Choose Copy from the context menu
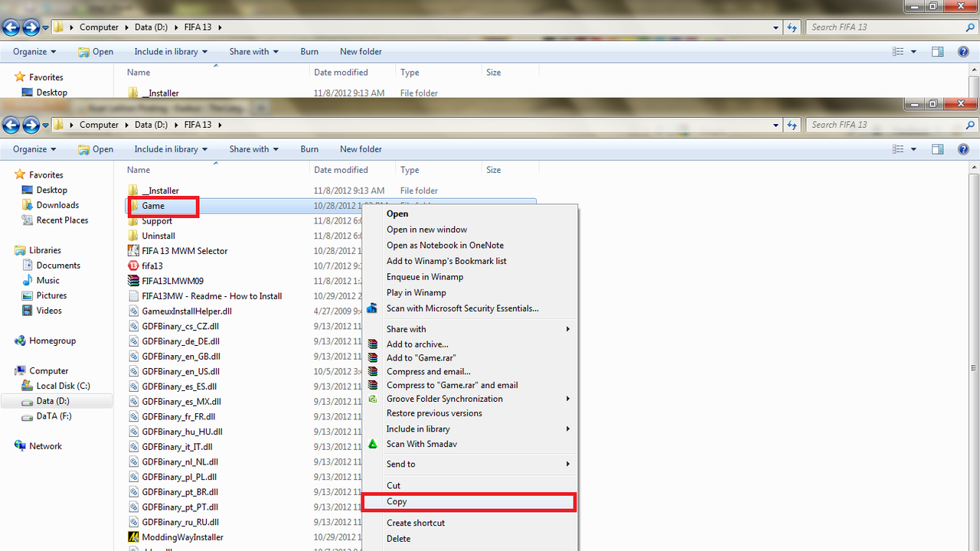Viewport: 980px width, 551px height. point(469,502)
